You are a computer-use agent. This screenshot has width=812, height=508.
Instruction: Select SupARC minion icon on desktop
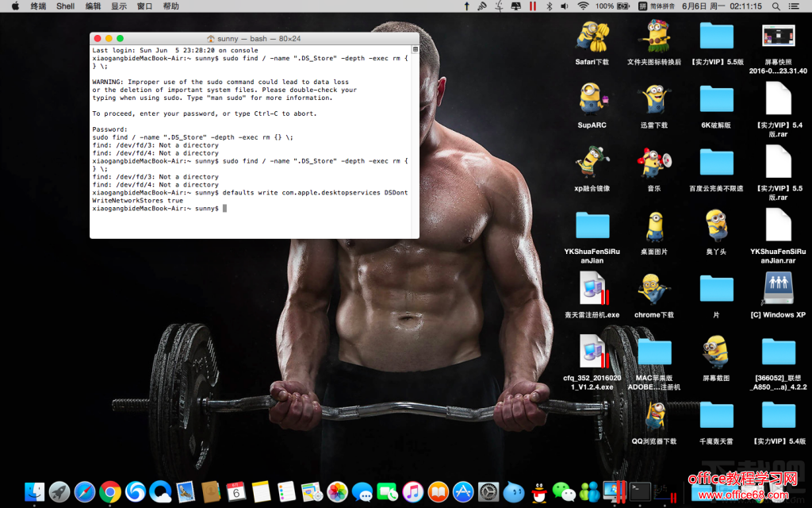click(x=592, y=98)
